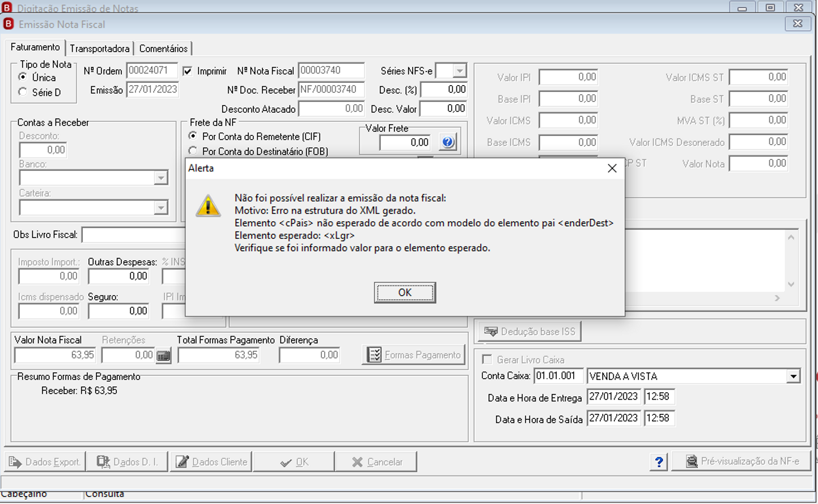818x504 pixels.
Task: Click the Nº Doc. Receber field
Action: (x=331, y=90)
